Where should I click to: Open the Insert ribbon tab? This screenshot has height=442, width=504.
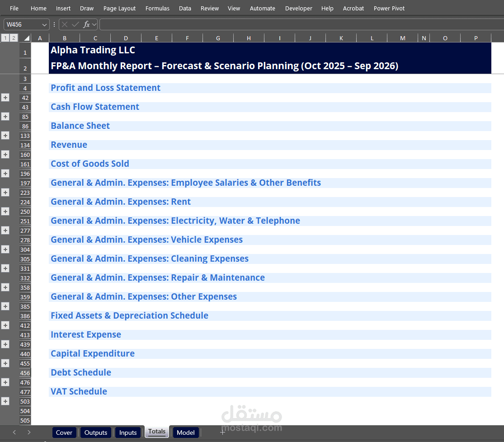click(x=63, y=8)
